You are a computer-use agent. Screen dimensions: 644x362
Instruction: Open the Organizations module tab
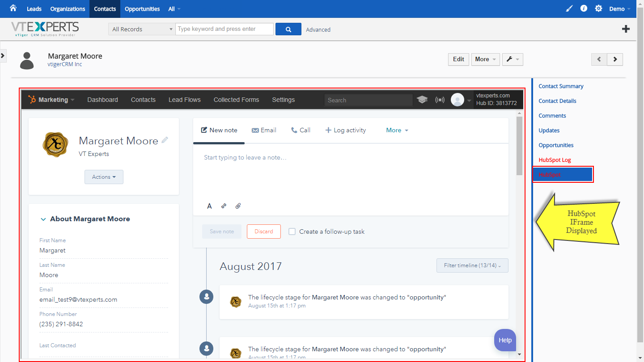(x=68, y=9)
